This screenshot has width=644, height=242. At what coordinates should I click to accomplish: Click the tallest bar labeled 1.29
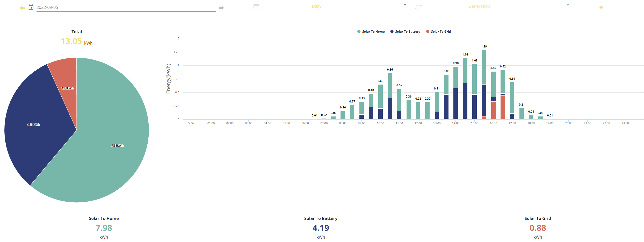click(x=484, y=85)
